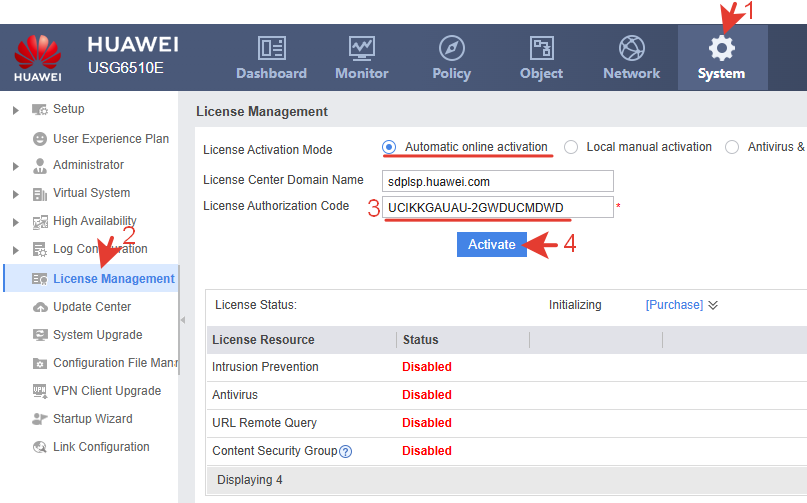The height and width of the screenshot is (503, 807).
Task: Expand the High Availability tree node
Action: click(16, 222)
